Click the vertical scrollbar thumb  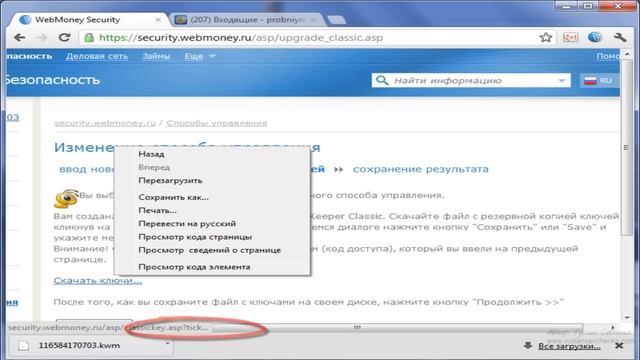click(x=626, y=147)
